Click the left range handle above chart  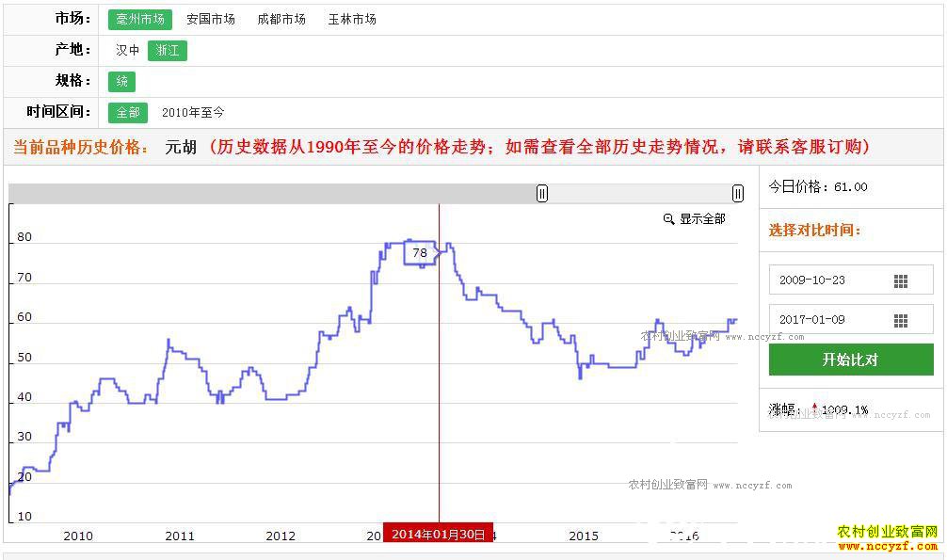point(542,193)
